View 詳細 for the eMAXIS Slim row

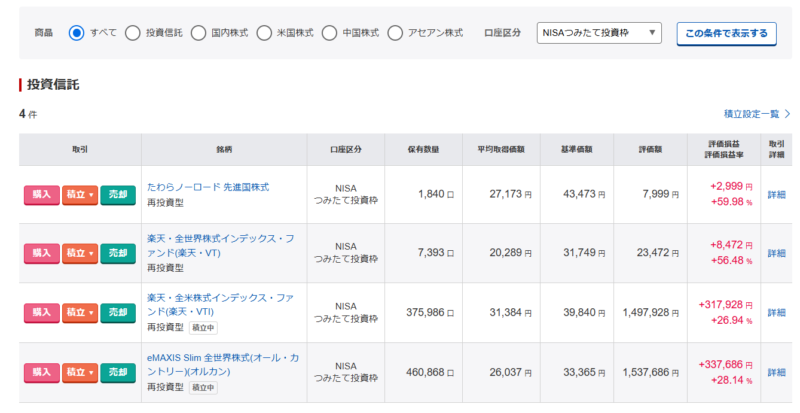[x=776, y=372]
